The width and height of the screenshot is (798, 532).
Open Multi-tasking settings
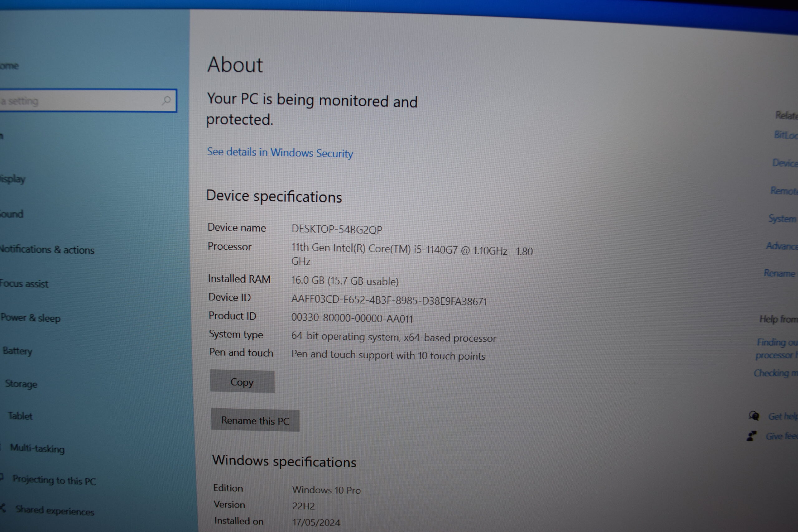coord(37,448)
